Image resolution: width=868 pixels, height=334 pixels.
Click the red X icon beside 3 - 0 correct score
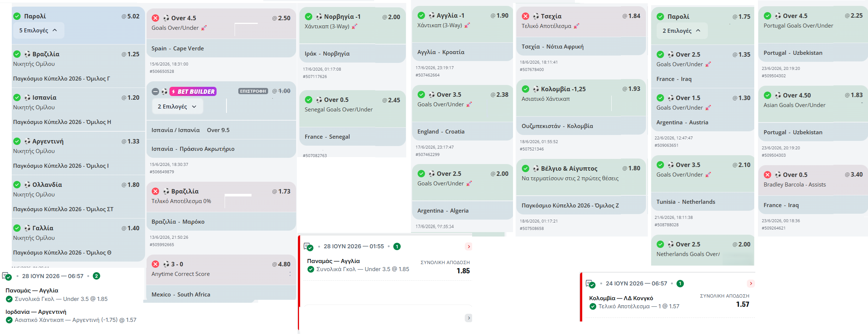pos(155,264)
